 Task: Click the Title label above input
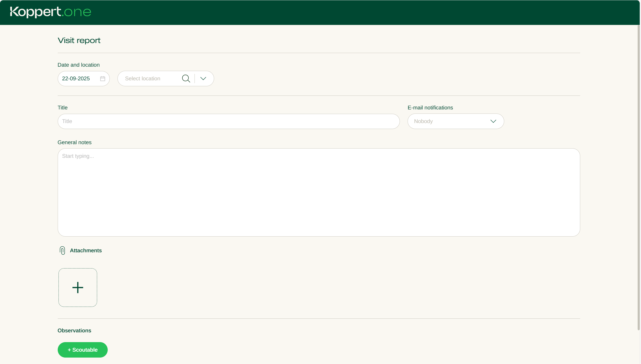(x=63, y=108)
